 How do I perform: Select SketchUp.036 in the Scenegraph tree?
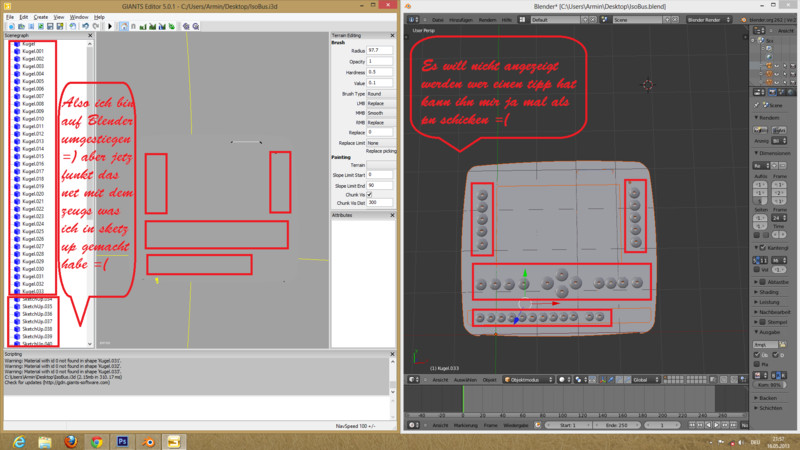click(37, 314)
